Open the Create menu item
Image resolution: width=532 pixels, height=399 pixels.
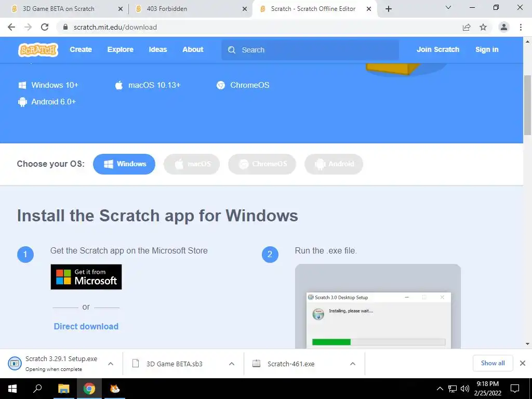(81, 49)
